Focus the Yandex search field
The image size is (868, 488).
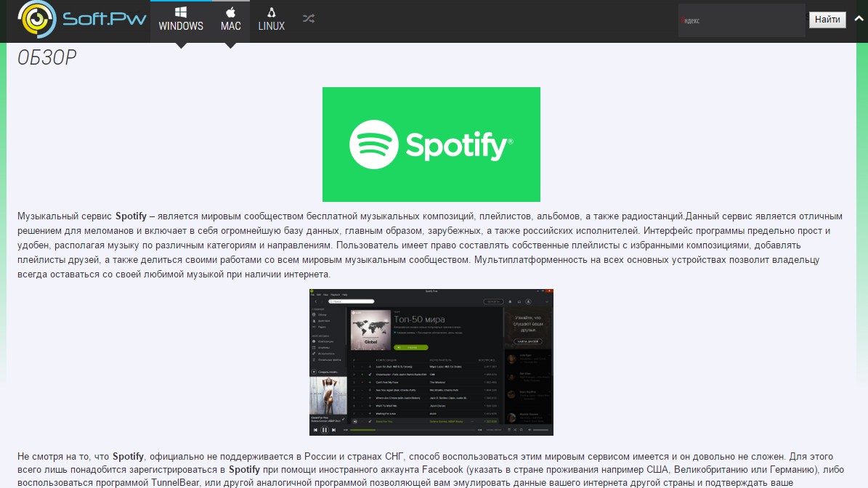click(742, 20)
